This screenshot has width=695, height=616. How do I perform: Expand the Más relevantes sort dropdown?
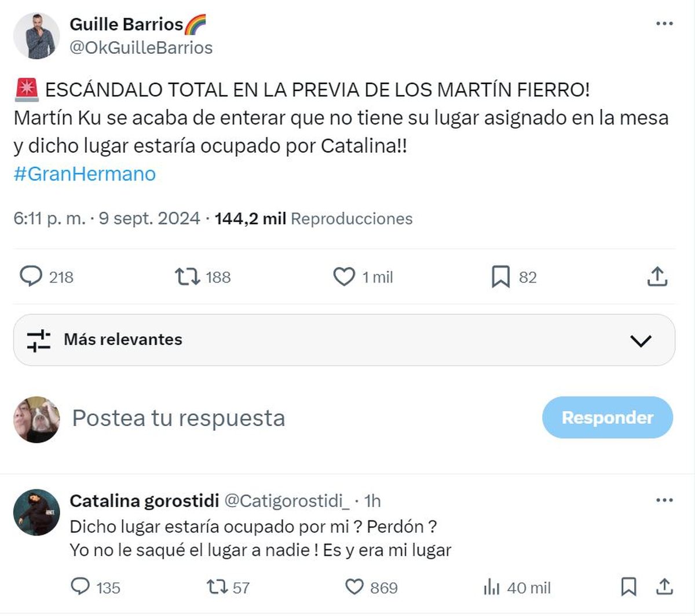(639, 340)
